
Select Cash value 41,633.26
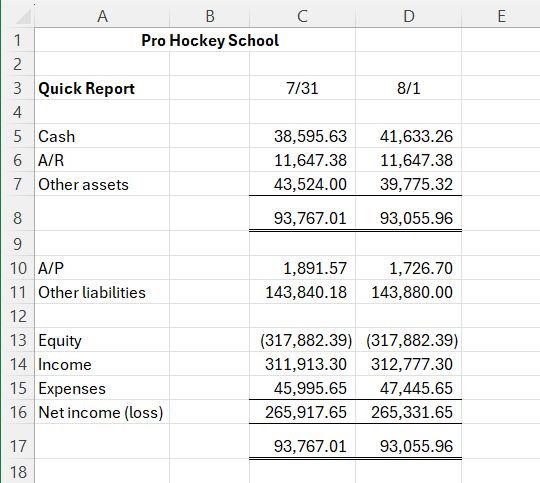point(408,136)
